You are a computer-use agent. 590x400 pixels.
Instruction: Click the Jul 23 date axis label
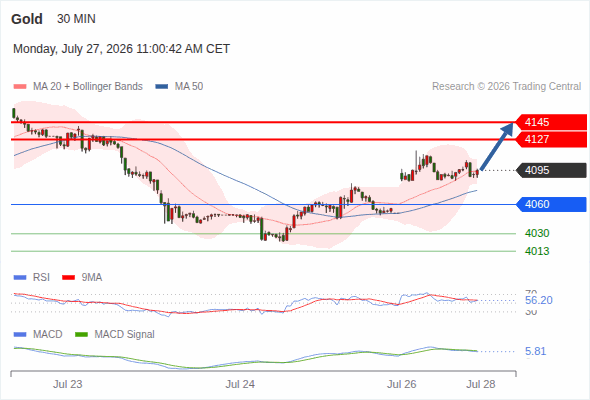tap(67, 384)
